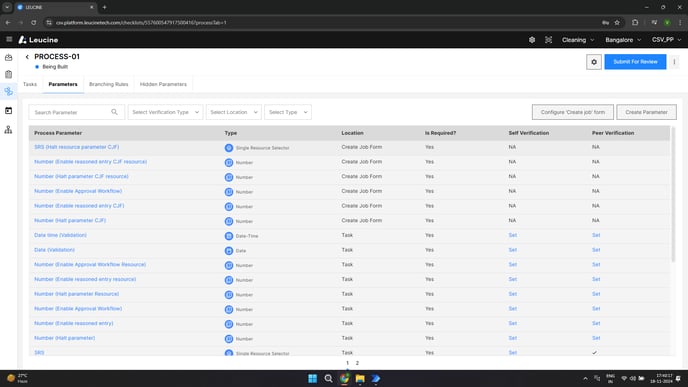Open Number (Halt parameter) parameter link

(x=64, y=338)
